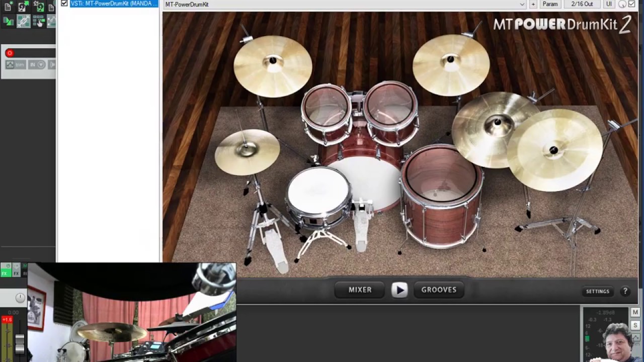
Task: Click the volume fader in mixer strip
Action: tap(20, 343)
